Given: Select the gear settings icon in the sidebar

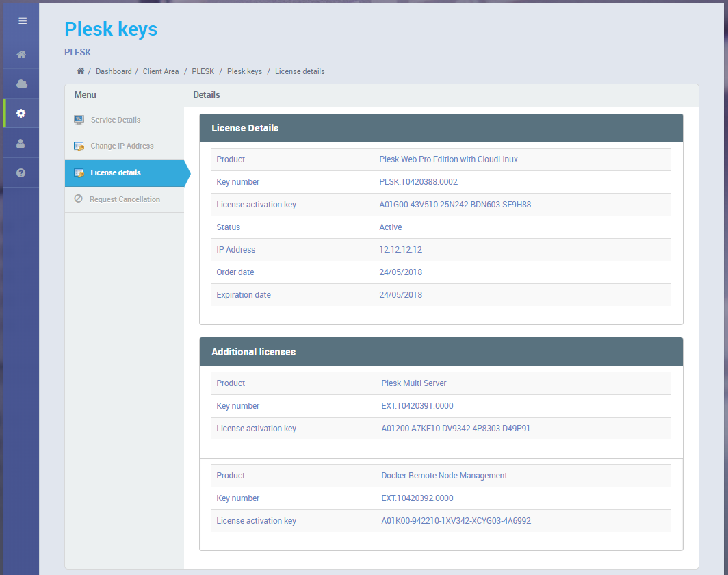Looking at the screenshot, I should point(21,114).
